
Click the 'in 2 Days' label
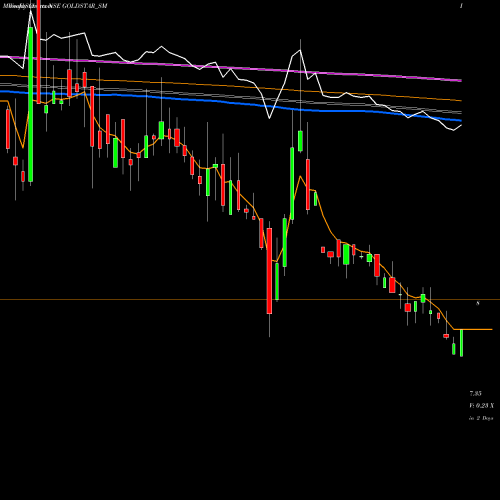tap(481, 418)
